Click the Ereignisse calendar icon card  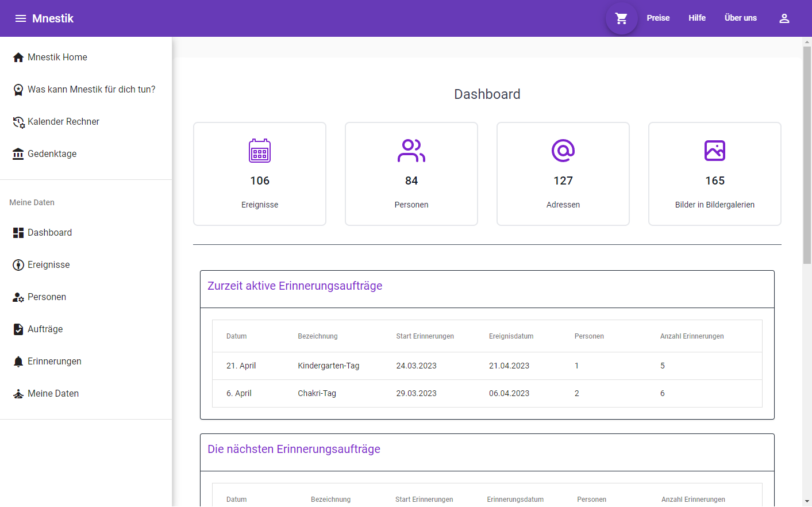(260, 151)
